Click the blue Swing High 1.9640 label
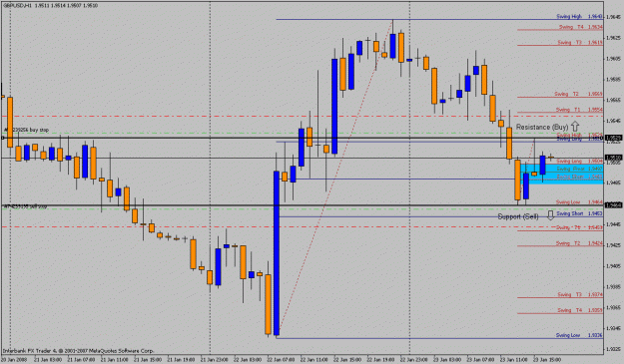 [x=579, y=17]
